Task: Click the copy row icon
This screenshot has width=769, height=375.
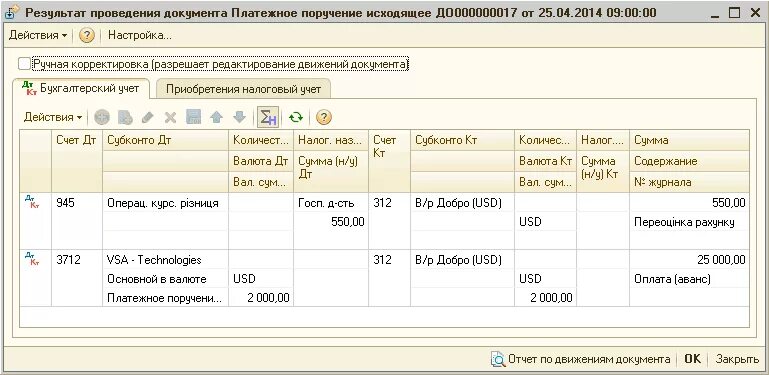Action: pyautogui.click(x=125, y=117)
